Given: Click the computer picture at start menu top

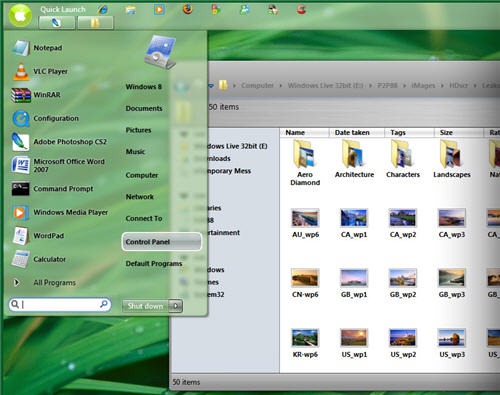Looking at the screenshot, I should coord(161,52).
